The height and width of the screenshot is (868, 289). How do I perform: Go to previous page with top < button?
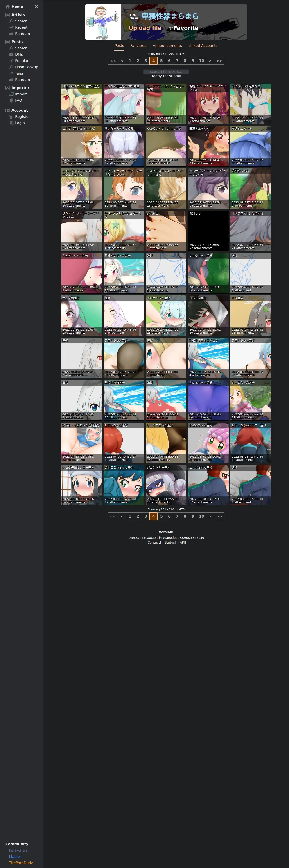pos(122,61)
